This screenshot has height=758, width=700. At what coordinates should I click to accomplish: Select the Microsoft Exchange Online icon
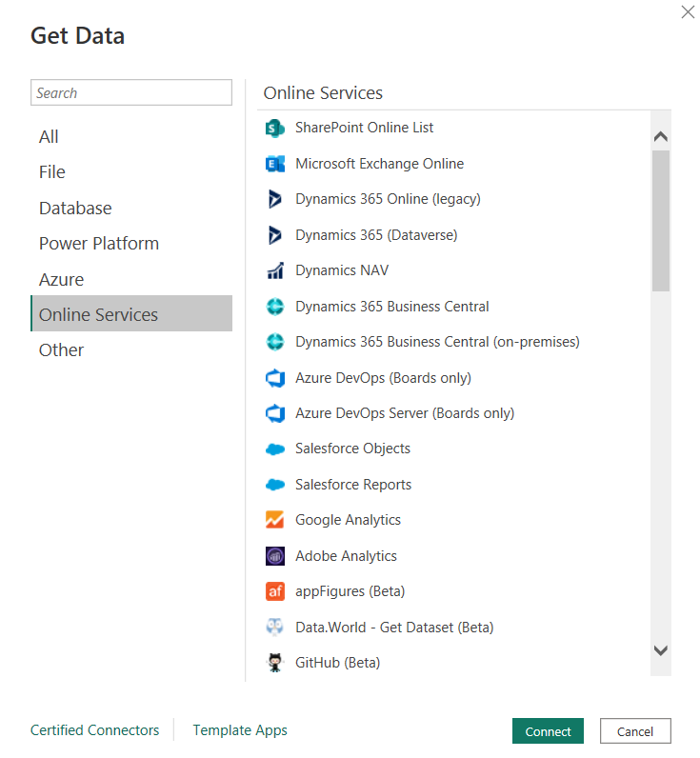(275, 164)
